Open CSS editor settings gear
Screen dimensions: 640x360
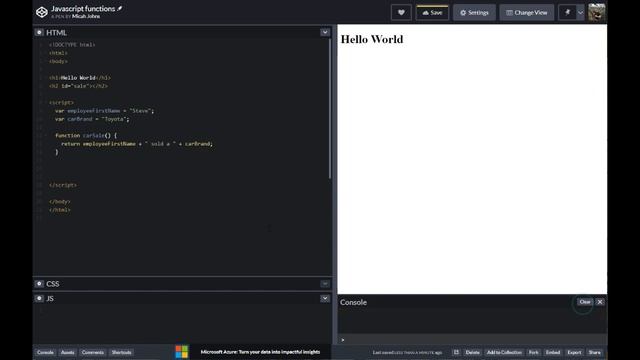click(39, 284)
